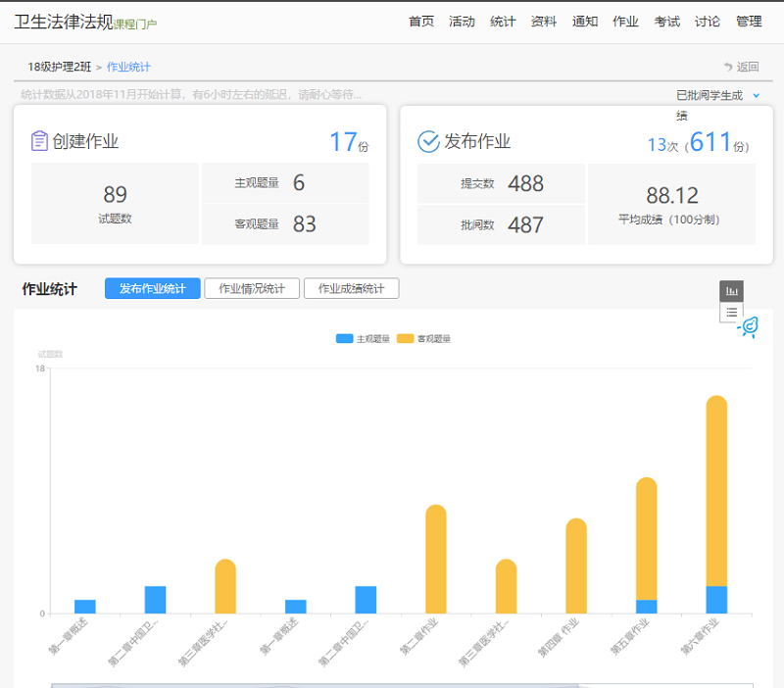The height and width of the screenshot is (688, 784).
Task: Select the 发布作业统计 button
Action: [151, 288]
